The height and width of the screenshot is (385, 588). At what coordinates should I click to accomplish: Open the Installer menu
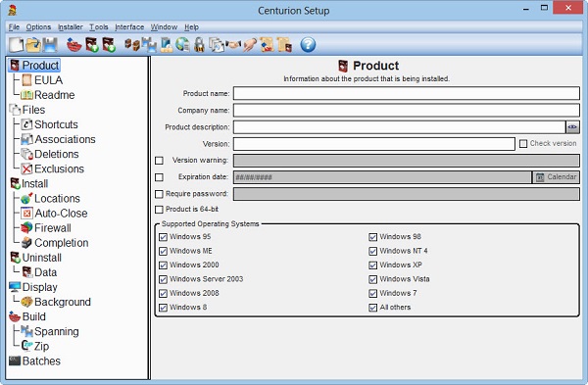tap(71, 27)
